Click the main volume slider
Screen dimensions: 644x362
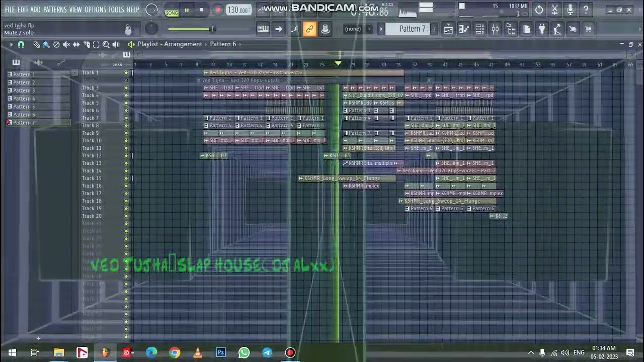click(x=191, y=29)
